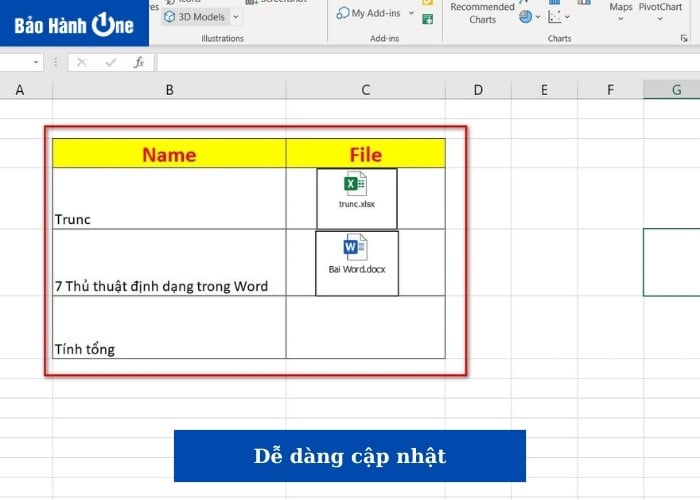Insert a 3D Models object
Image resolution: width=700 pixels, height=500 pixels.
point(195,17)
